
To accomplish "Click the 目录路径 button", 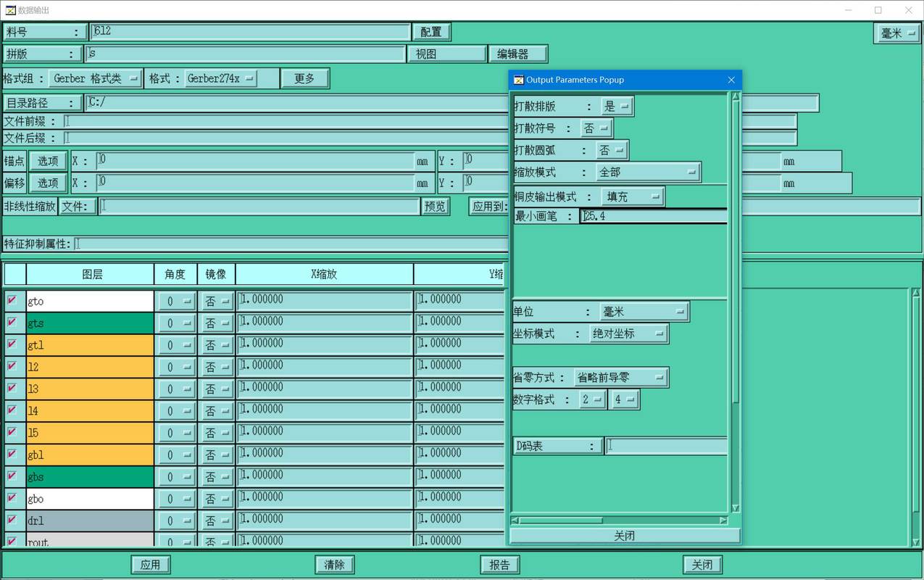I will 42,103.
